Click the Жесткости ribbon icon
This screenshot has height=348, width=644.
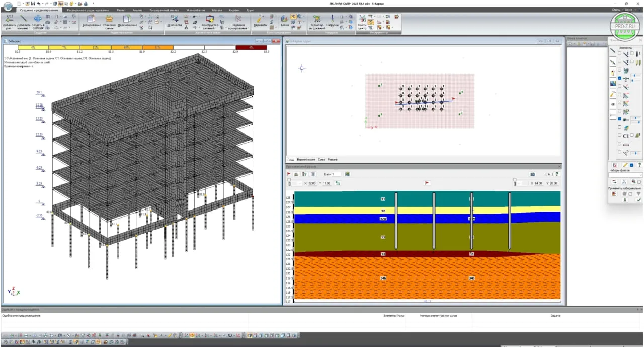coord(174,19)
